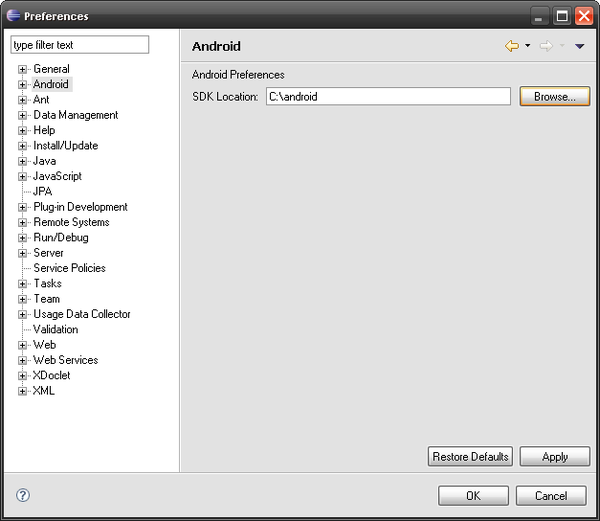
Task: Select the Team category
Action: tap(47, 298)
